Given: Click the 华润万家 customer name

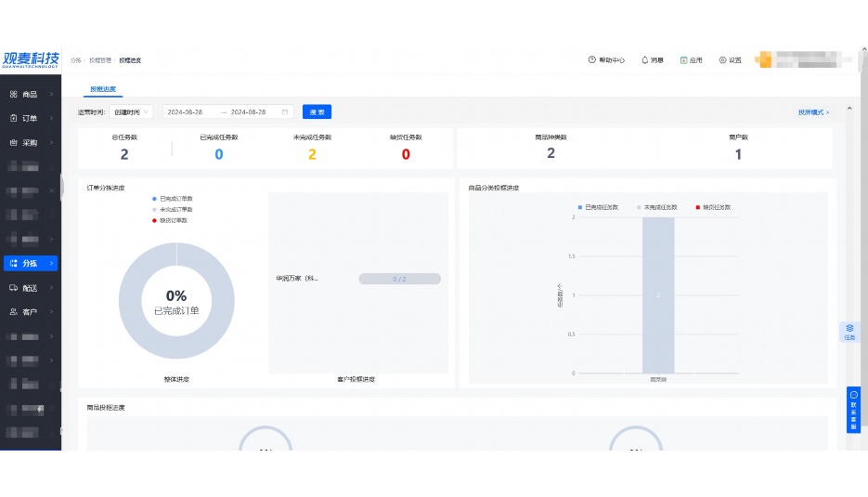Looking at the screenshot, I should 297,278.
